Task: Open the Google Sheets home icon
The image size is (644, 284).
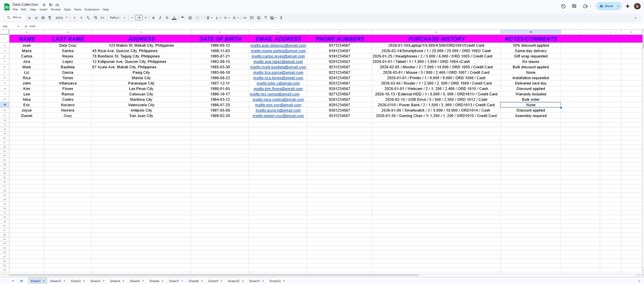Action: click(7, 7)
